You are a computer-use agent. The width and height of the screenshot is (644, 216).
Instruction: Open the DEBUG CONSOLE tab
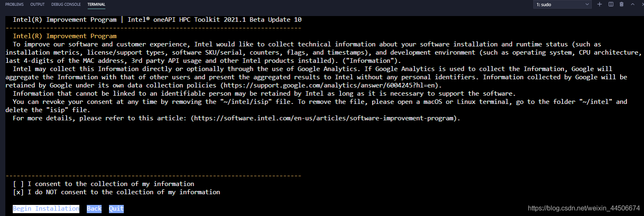coord(66,5)
